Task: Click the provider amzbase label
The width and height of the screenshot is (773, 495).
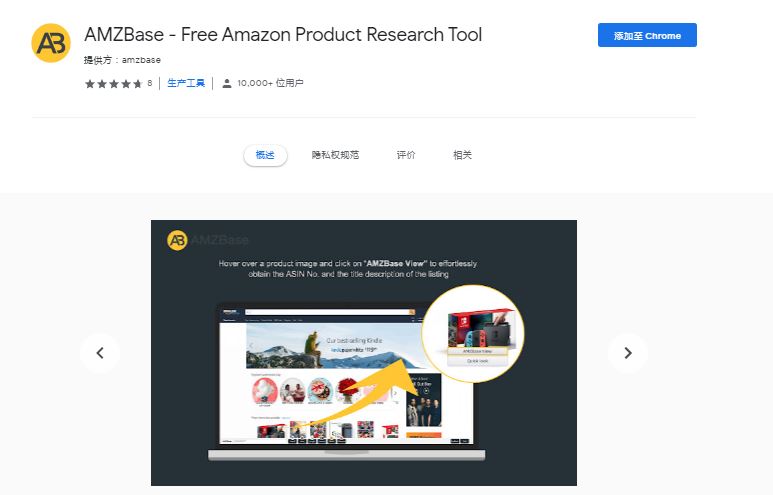Action: point(122,60)
